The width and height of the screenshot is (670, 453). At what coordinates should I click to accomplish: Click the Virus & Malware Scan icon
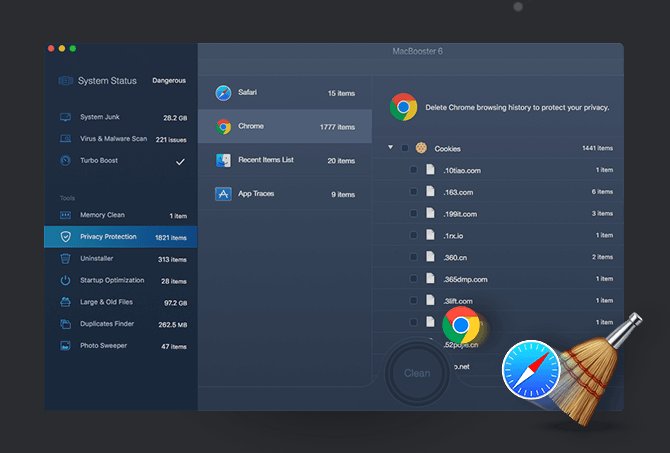click(x=65, y=139)
